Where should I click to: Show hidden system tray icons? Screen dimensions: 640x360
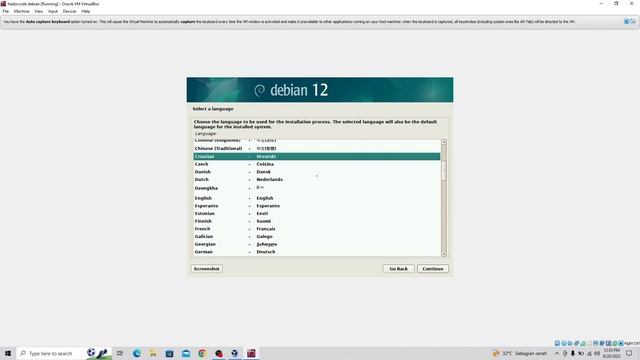557,353
